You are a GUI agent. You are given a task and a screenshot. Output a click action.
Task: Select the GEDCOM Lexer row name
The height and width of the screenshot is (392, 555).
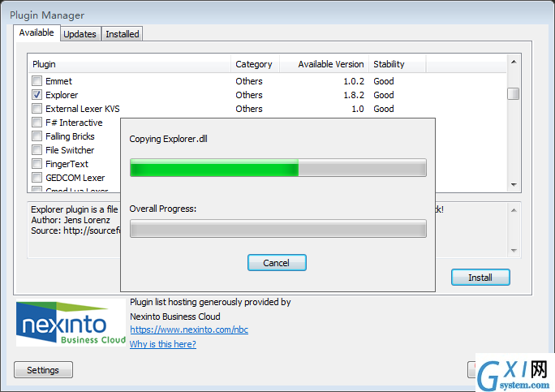75,178
